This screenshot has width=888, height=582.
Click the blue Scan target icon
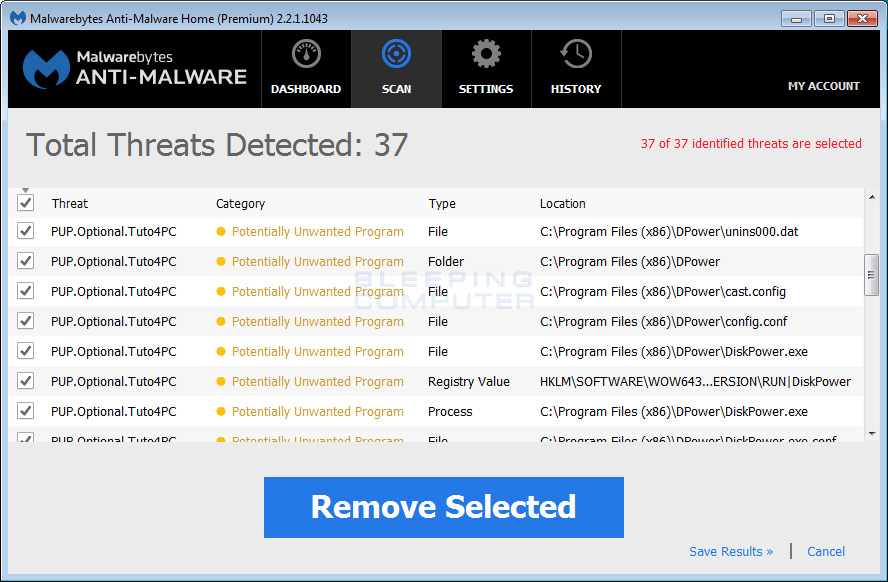point(396,54)
